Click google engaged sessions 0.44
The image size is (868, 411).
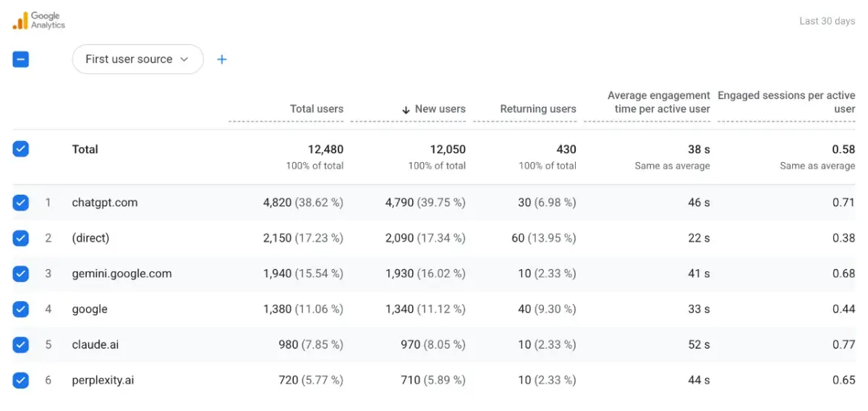pyautogui.click(x=843, y=309)
